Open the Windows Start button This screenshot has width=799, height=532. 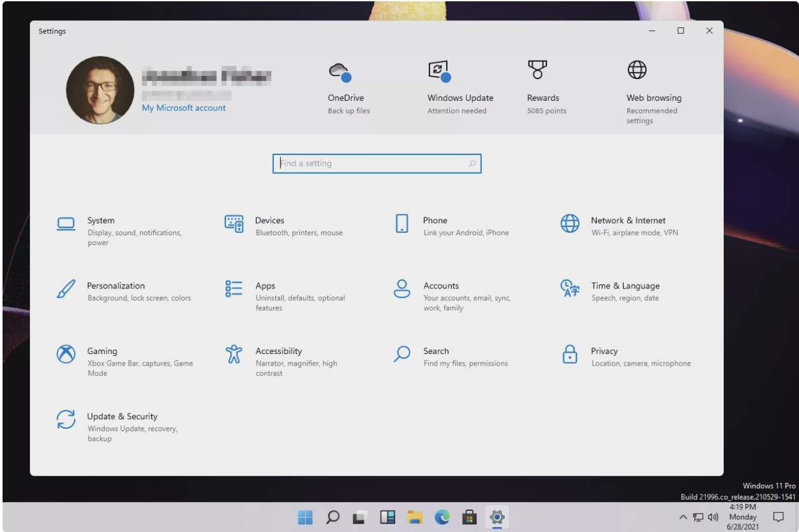click(306, 517)
